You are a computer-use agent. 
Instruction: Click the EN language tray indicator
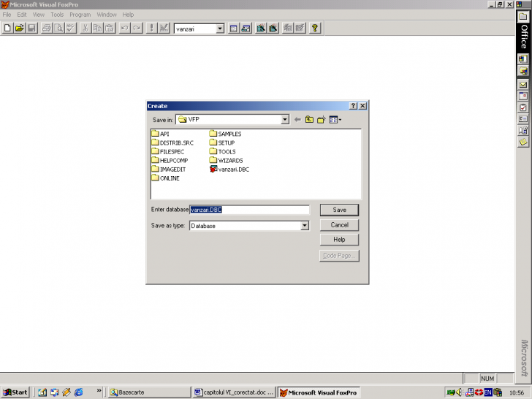pyautogui.click(x=488, y=392)
